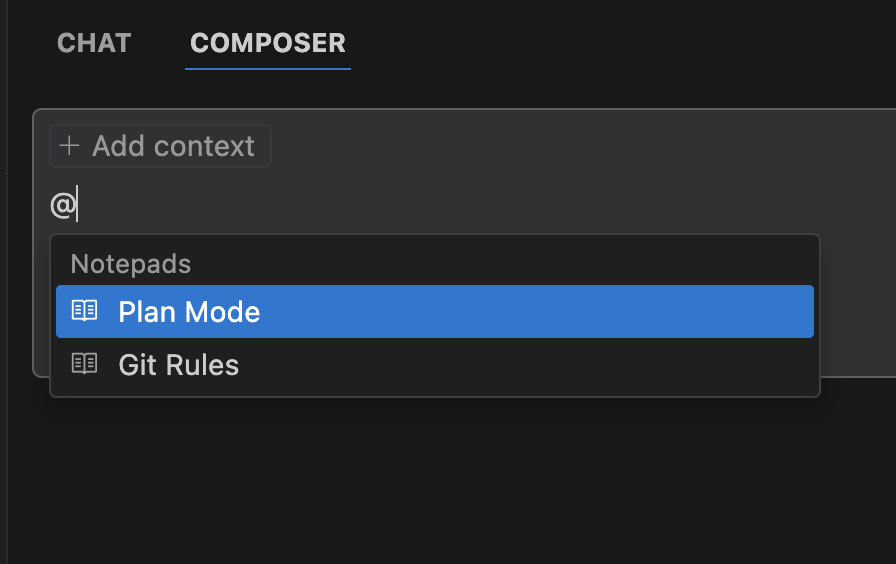Focus the composer input after the @
Screen dimensions: 896x564
300,206
